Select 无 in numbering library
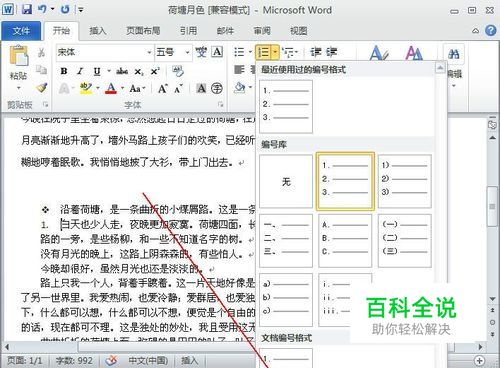 [286, 182]
